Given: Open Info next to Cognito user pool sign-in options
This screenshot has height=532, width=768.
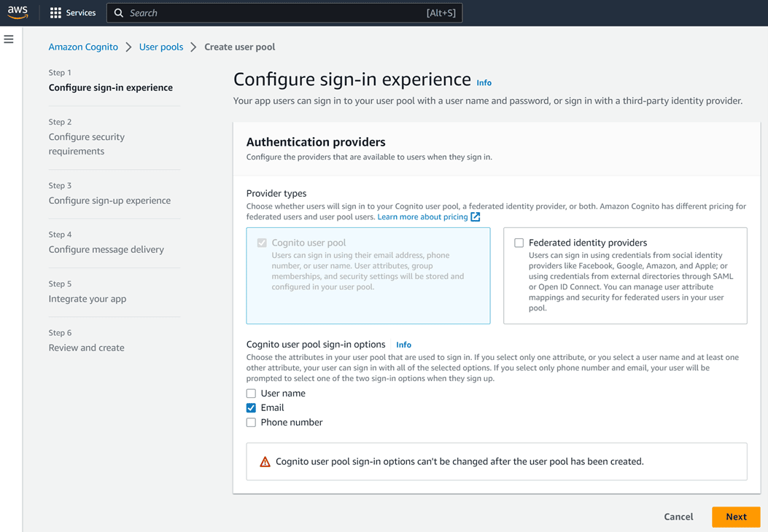Looking at the screenshot, I should pos(403,344).
